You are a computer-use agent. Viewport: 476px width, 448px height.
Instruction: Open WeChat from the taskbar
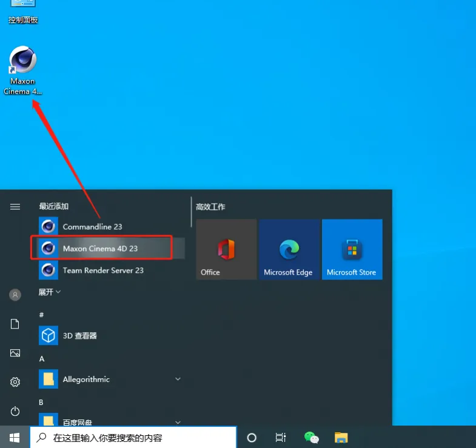(312, 438)
